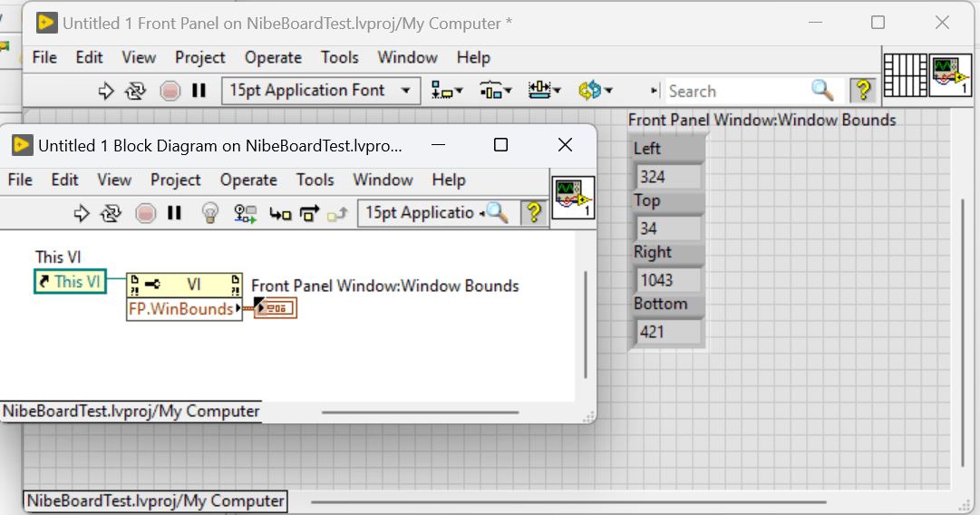Select the Window Bounds indicator terminal
The image size is (980, 515).
276,308
